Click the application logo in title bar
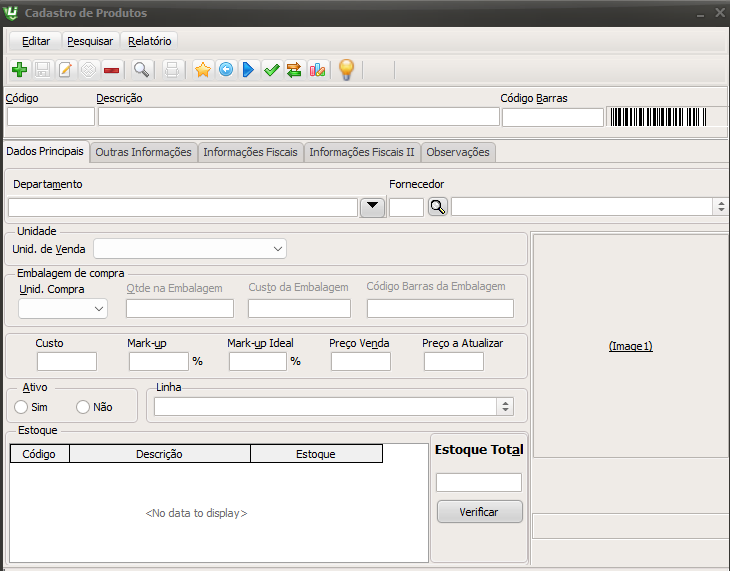This screenshot has width=730, height=571. (10, 13)
